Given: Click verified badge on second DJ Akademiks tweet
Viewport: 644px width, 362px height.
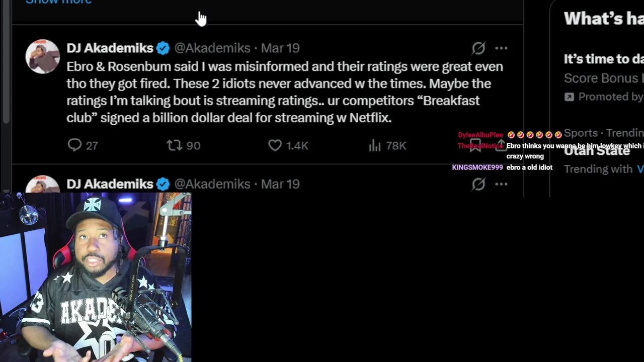Looking at the screenshot, I should click(x=163, y=184).
